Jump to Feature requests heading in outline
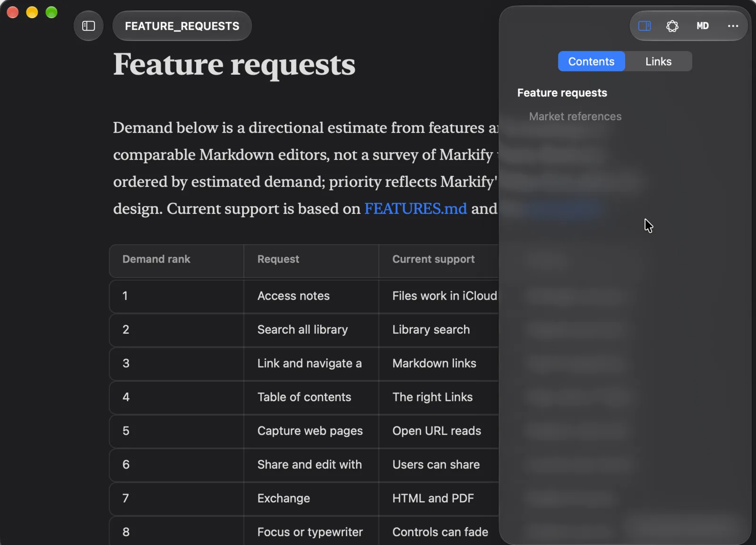The width and height of the screenshot is (756, 545). 562,93
